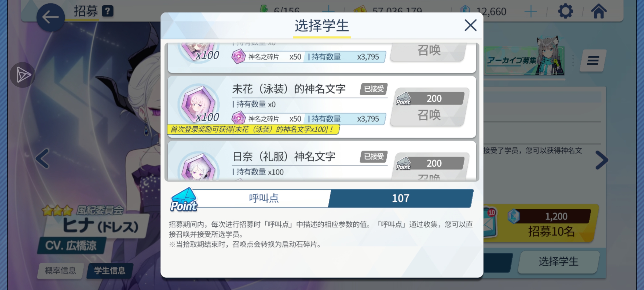Summon 日奈（礼服）for 200 points
Viewport: 644px width, 290px height.
click(430, 166)
